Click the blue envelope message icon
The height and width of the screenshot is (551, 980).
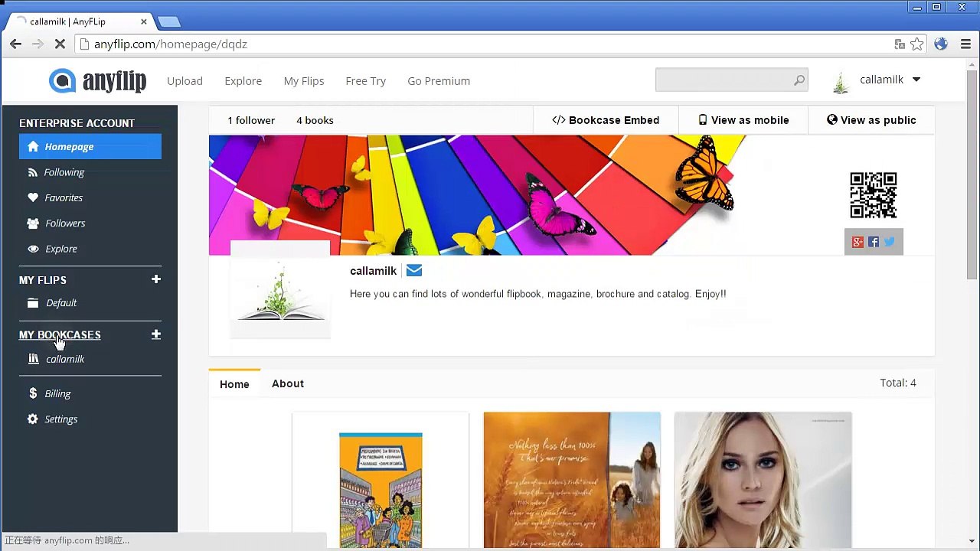click(x=414, y=270)
